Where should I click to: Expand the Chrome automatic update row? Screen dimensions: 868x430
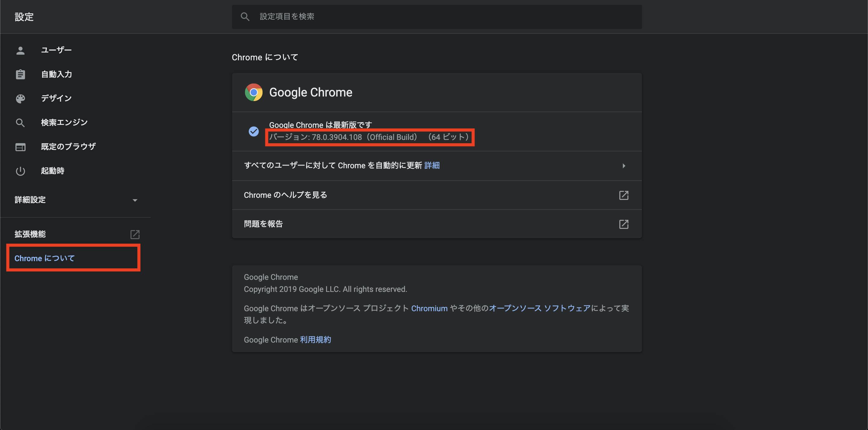624,166
